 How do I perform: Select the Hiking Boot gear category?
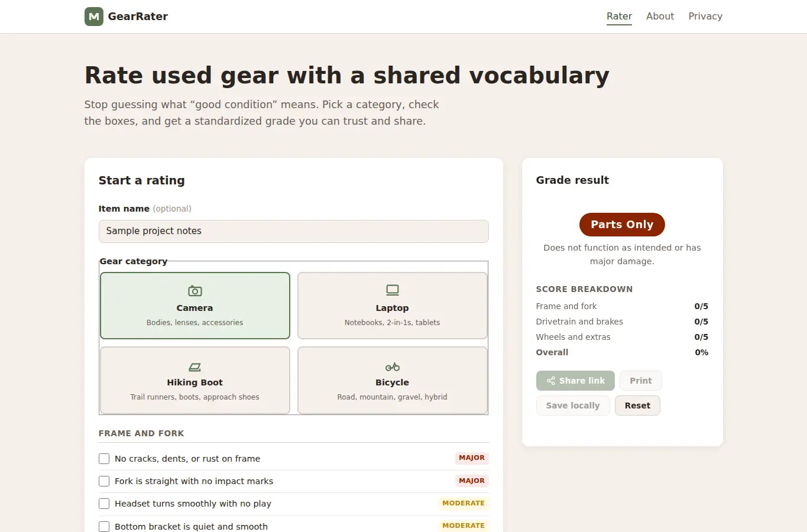(x=195, y=380)
